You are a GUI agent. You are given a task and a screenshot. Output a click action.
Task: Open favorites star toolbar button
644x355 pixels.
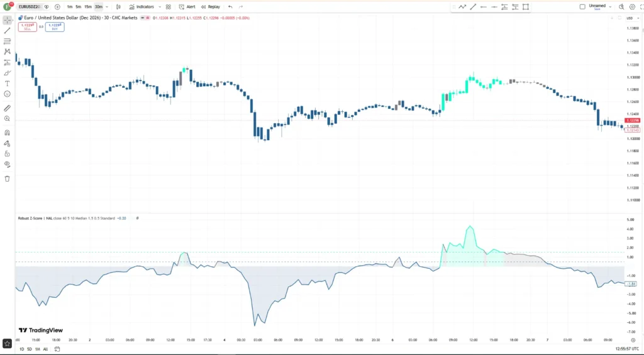click(6, 343)
